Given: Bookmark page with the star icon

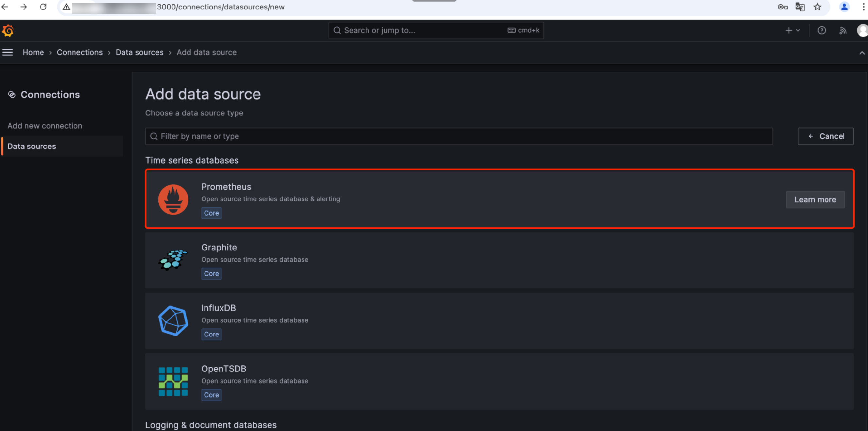Looking at the screenshot, I should coord(817,7).
